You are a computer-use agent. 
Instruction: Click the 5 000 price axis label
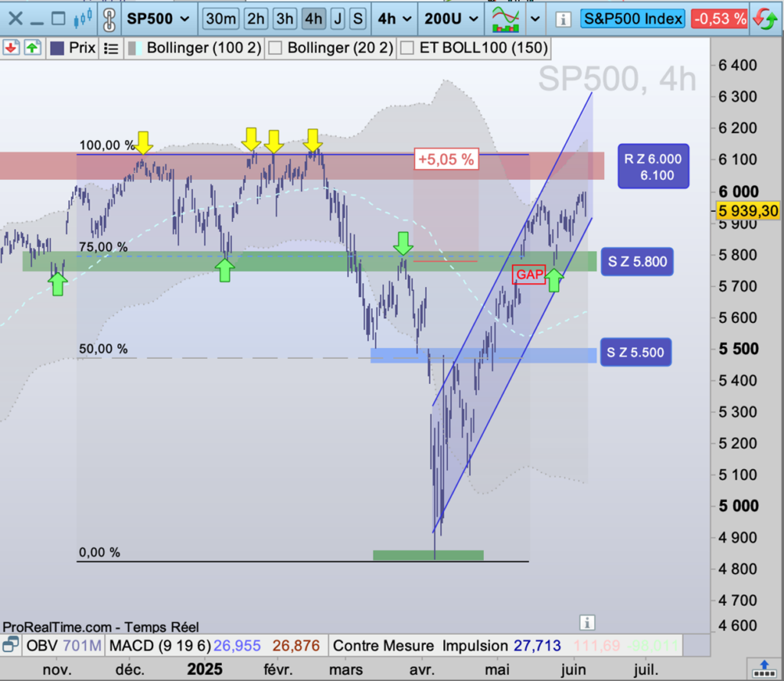click(x=739, y=506)
